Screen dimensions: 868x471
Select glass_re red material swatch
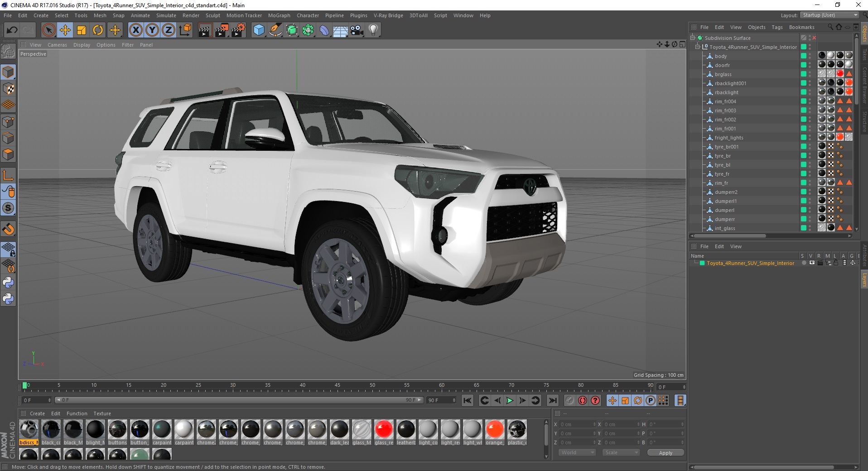pos(384,432)
